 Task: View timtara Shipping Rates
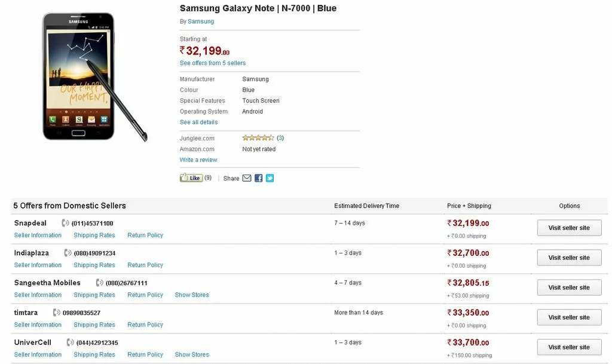point(94,325)
